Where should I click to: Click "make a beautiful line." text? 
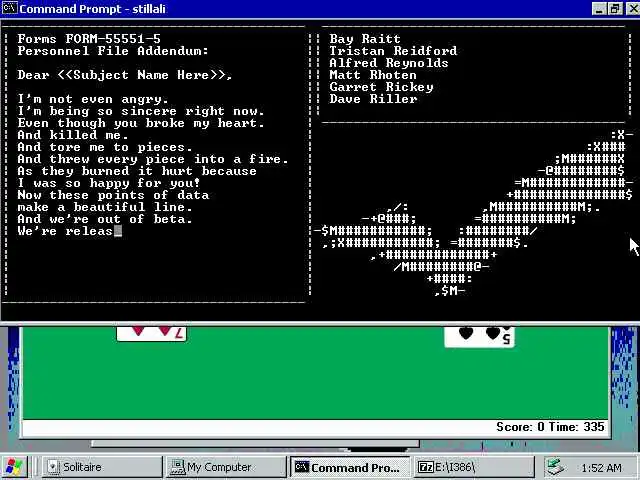click(x=105, y=207)
